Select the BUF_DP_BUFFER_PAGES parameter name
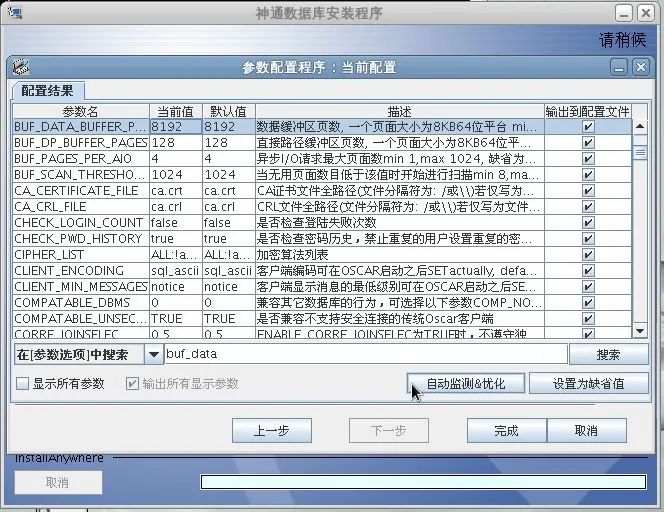This screenshot has height=512, width=664. [81, 143]
